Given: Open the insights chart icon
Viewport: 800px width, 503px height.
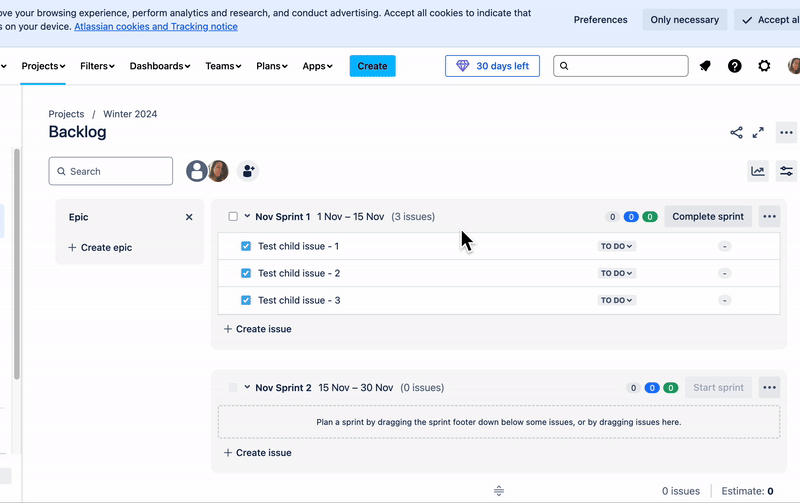Looking at the screenshot, I should [758, 171].
